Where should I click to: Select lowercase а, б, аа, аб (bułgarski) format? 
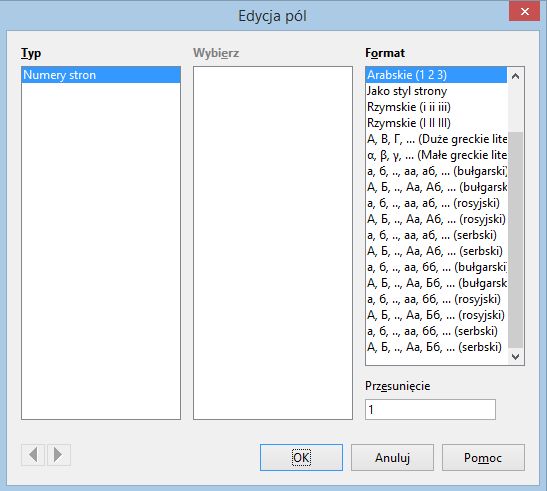(436, 171)
